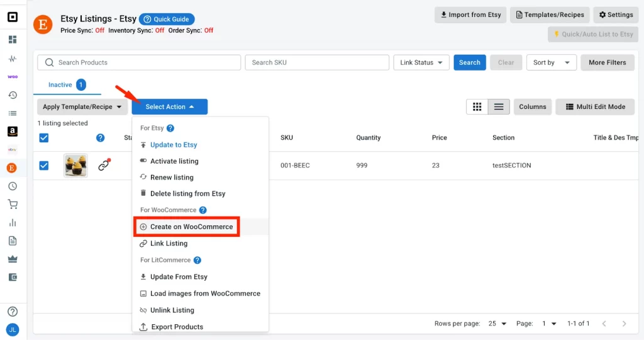Collapse the Select Action dropdown
The width and height of the screenshot is (644, 340).
[170, 107]
